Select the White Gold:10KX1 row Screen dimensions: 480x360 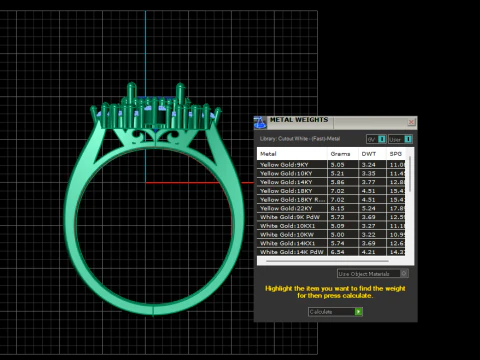coord(331,226)
